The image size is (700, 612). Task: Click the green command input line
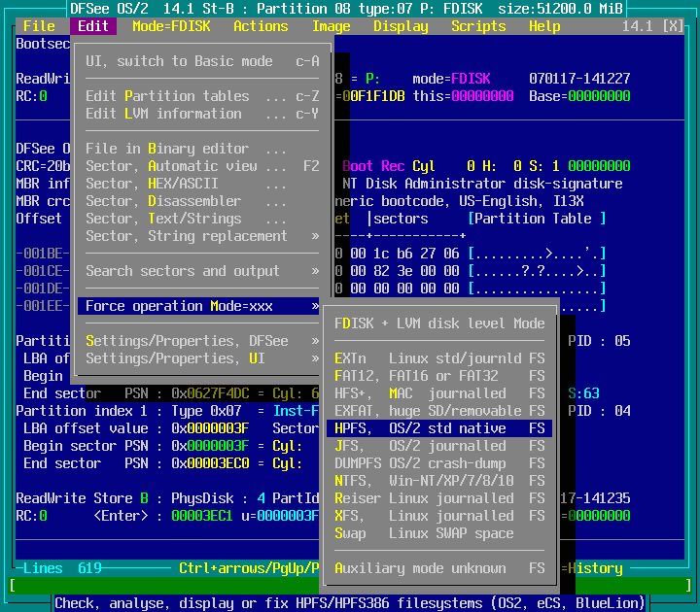(x=350, y=586)
